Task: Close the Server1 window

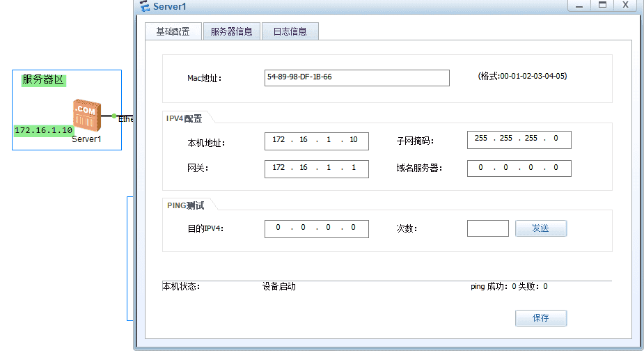Action: pos(625,6)
